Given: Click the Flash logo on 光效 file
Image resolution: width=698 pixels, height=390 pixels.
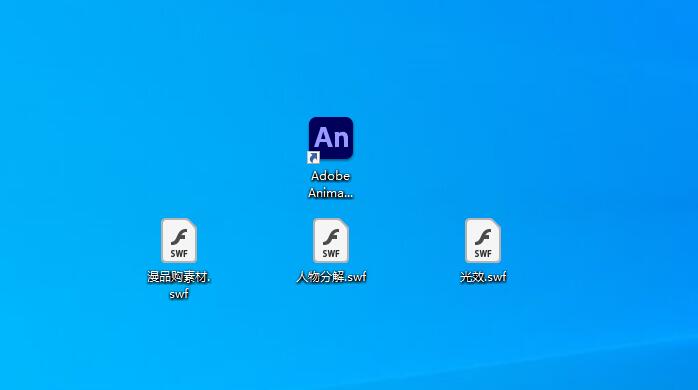Looking at the screenshot, I should (483, 236).
